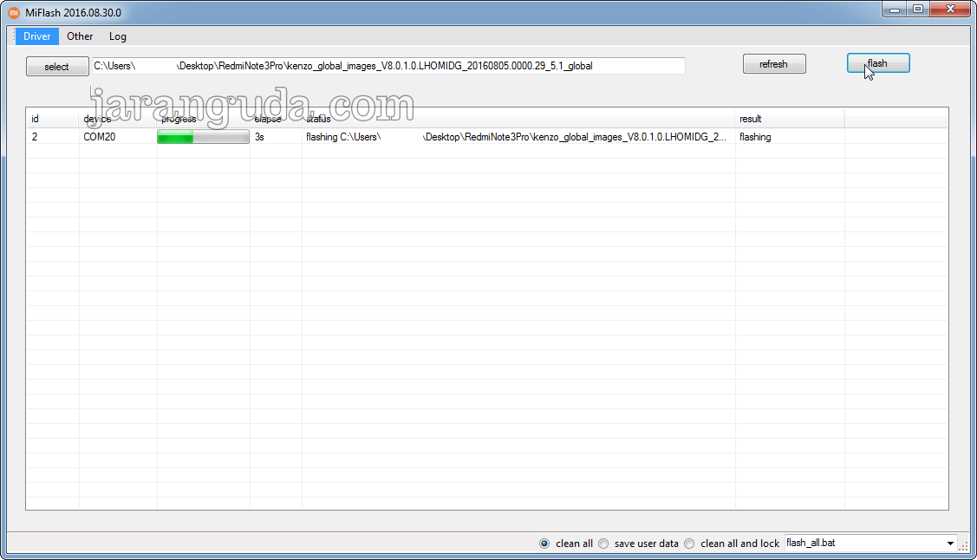977x560 pixels.
Task: Click the id column header
Action: click(52, 119)
